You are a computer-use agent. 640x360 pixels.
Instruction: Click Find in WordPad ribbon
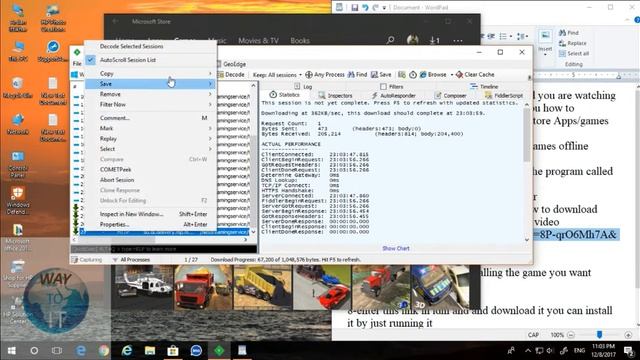coord(569,33)
